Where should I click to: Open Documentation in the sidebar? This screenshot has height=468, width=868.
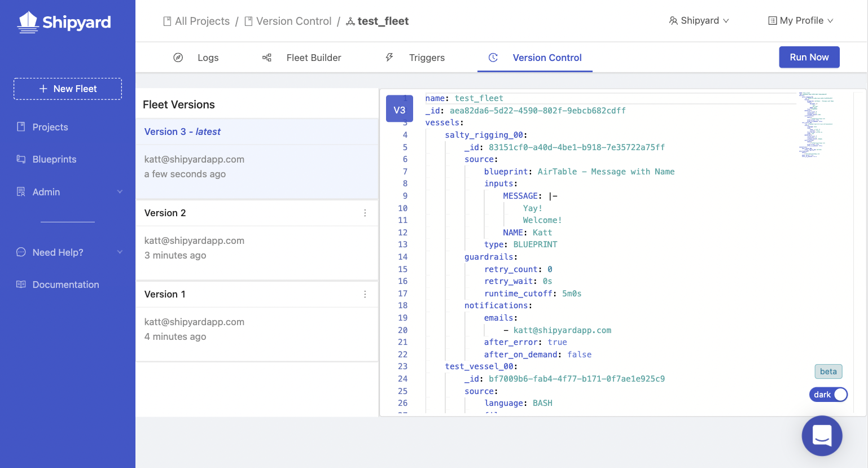[x=65, y=285]
